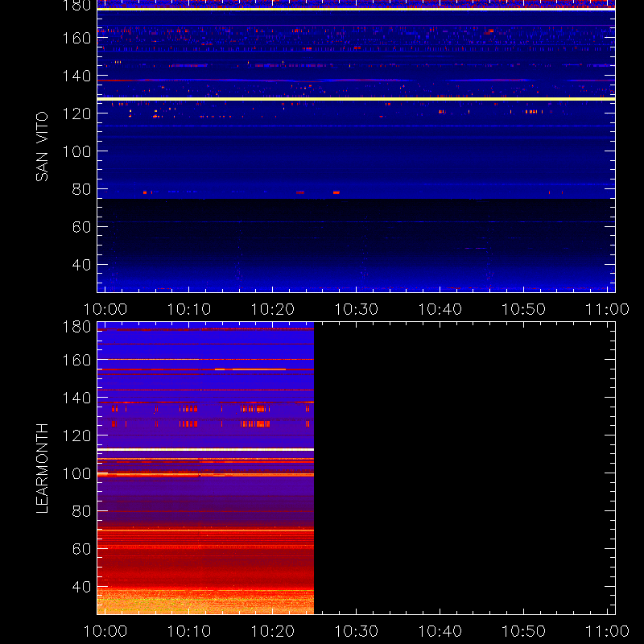Click the LEARMONTH axis label

[42, 469]
